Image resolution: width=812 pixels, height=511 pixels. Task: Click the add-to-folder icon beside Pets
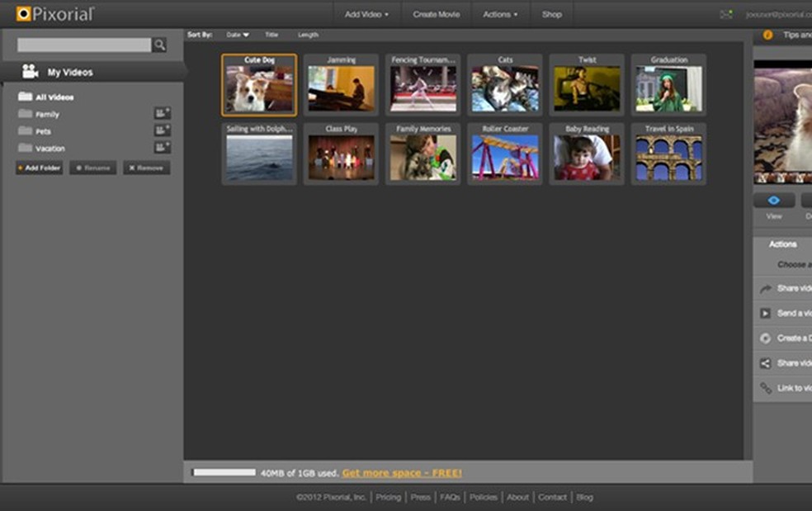[162, 130]
